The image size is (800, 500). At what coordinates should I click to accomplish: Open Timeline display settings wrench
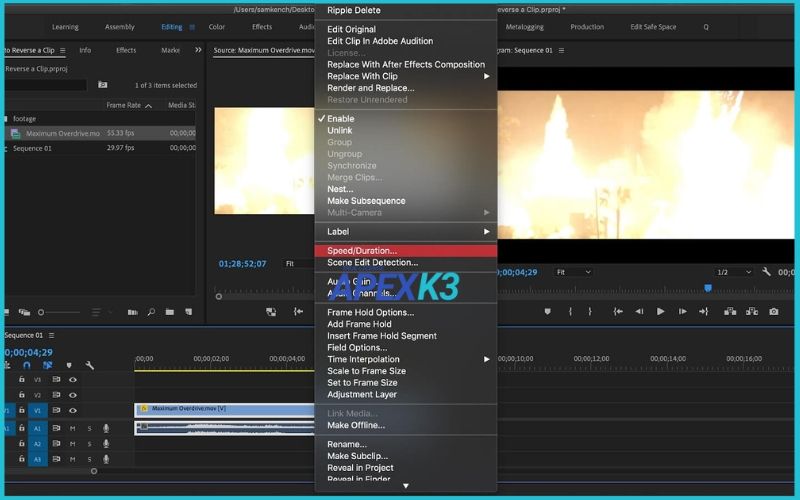[x=89, y=365]
